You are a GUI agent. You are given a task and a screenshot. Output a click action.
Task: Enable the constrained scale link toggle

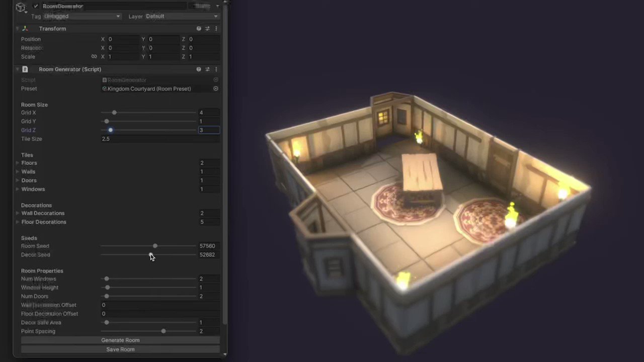[x=94, y=56]
